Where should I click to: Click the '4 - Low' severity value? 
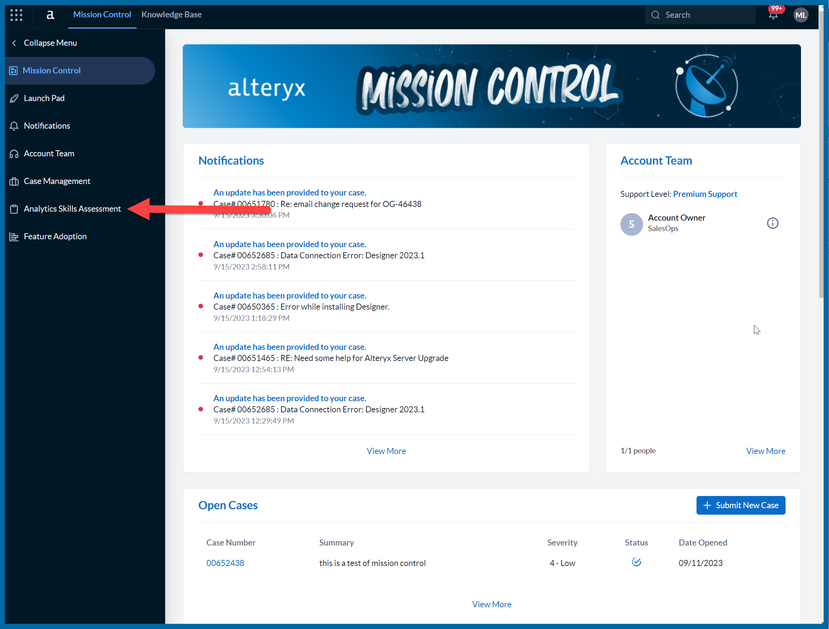click(562, 563)
